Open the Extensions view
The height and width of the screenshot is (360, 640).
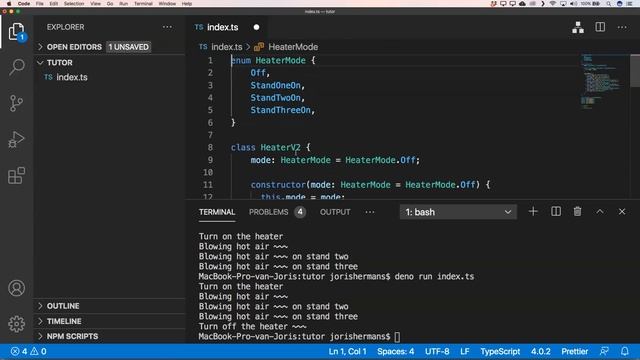pyautogui.click(x=16, y=176)
